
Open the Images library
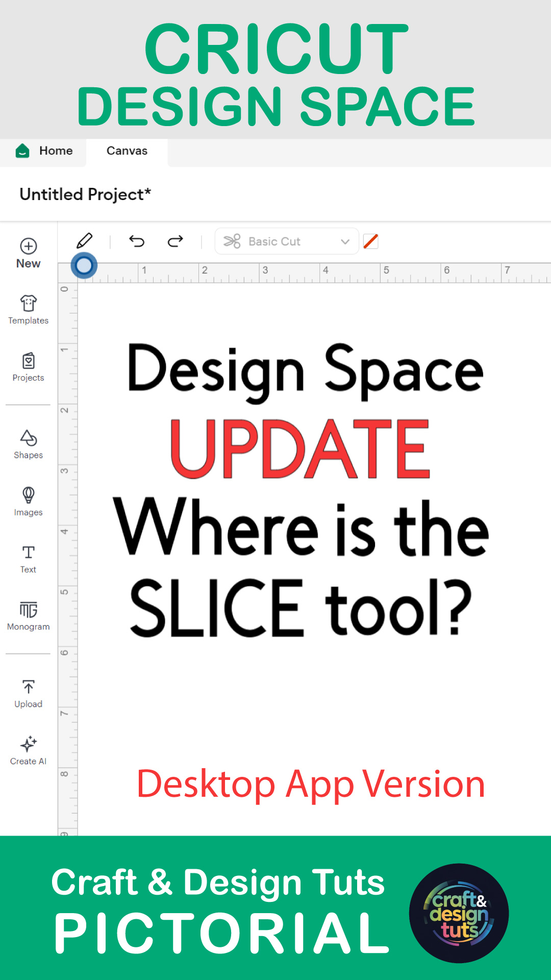28,502
